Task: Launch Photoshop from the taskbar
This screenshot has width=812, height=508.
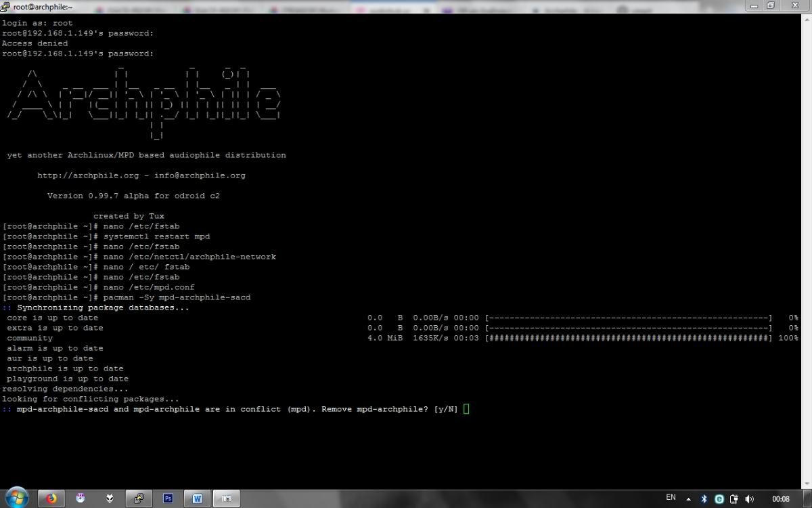Action: pyautogui.click(x=168, y=499)
